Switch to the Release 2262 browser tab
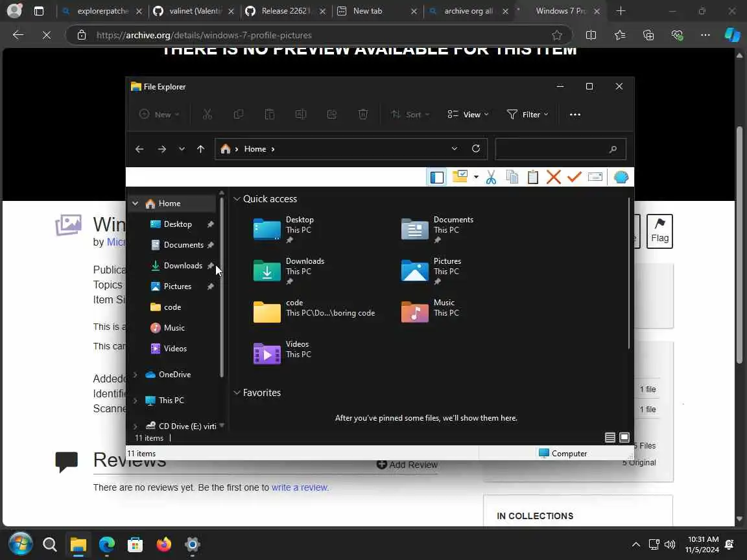This screenshot has height=560, width=747. coord(286,11)
